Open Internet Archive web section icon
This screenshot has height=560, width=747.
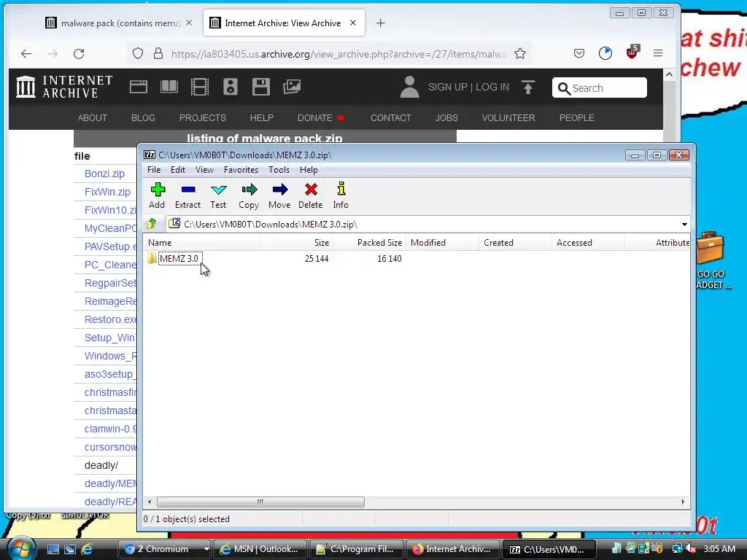pyautogui.click(x=139, y=87)
